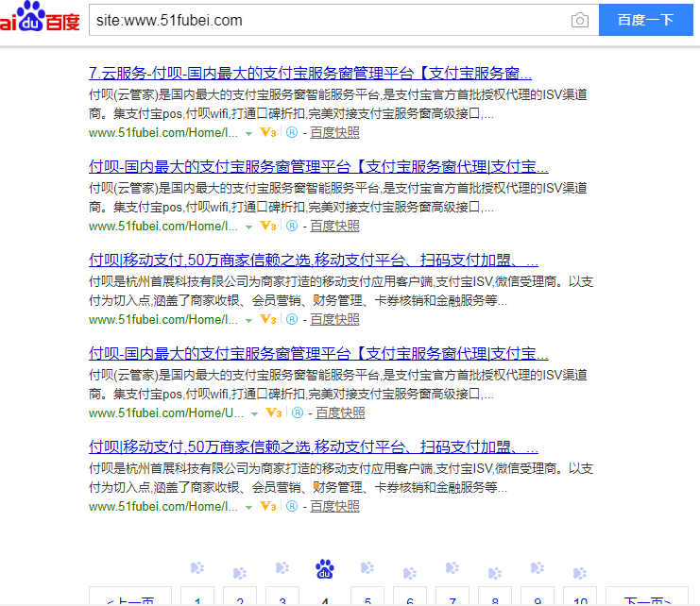The height and width of the screenshot is (606, 700).
Task: Click green URL of the 7.云服务 result
Action: 163,133
